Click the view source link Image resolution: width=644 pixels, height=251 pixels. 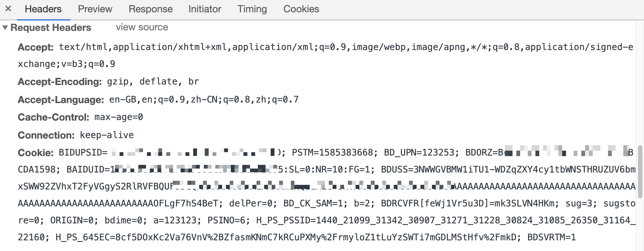pos(142,27)
